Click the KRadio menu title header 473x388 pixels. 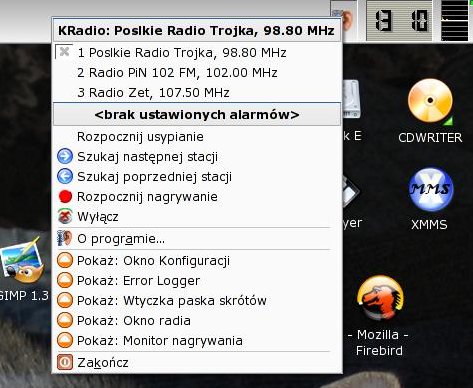click(x=197, y=30)
